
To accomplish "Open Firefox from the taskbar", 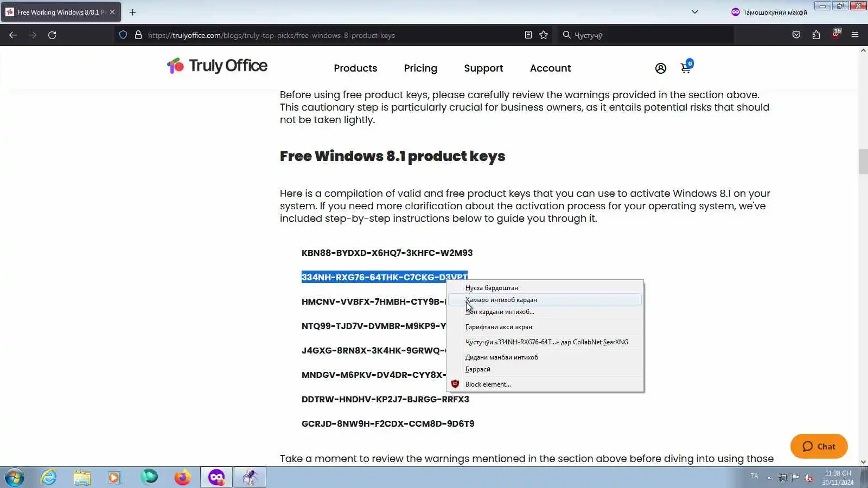I will [x=182, y=478].
